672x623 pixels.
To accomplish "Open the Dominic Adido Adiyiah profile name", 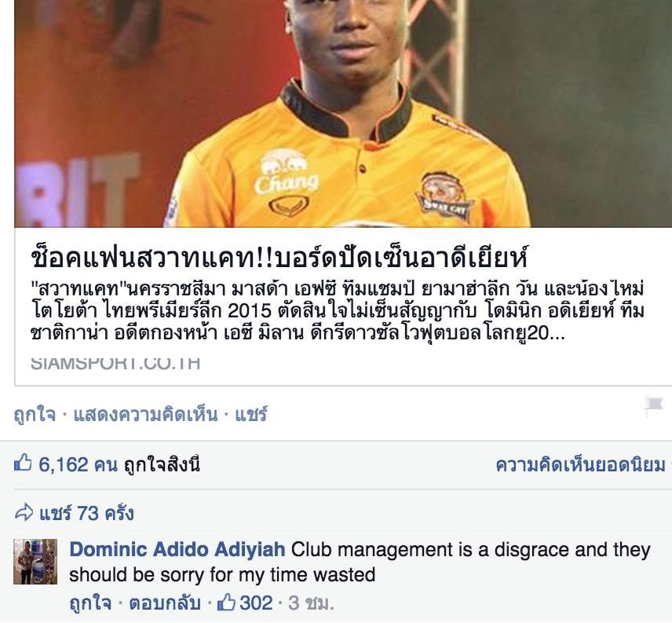I will click(x=177, y=549).
